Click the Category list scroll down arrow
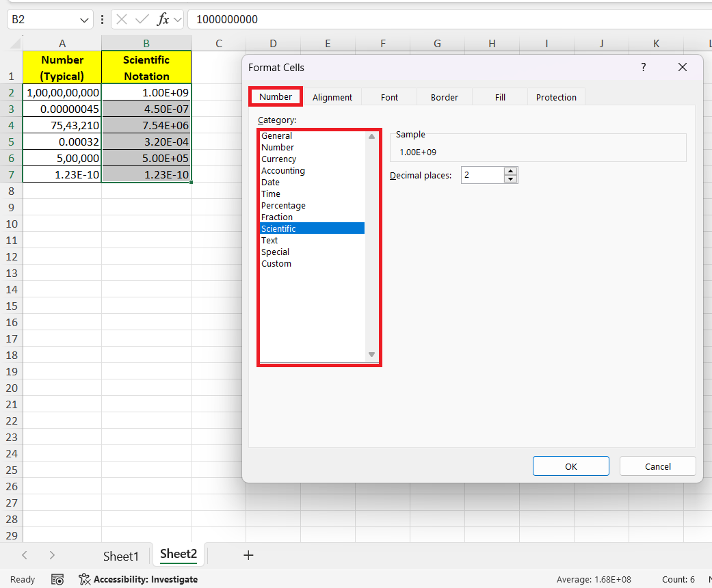The image size is (712, 588). coord(371,354)
